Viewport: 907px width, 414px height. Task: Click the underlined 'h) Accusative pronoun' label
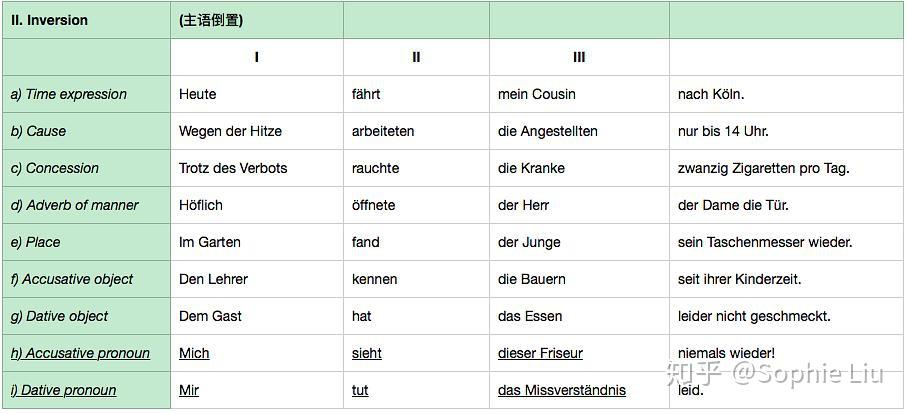coord(80,353)
